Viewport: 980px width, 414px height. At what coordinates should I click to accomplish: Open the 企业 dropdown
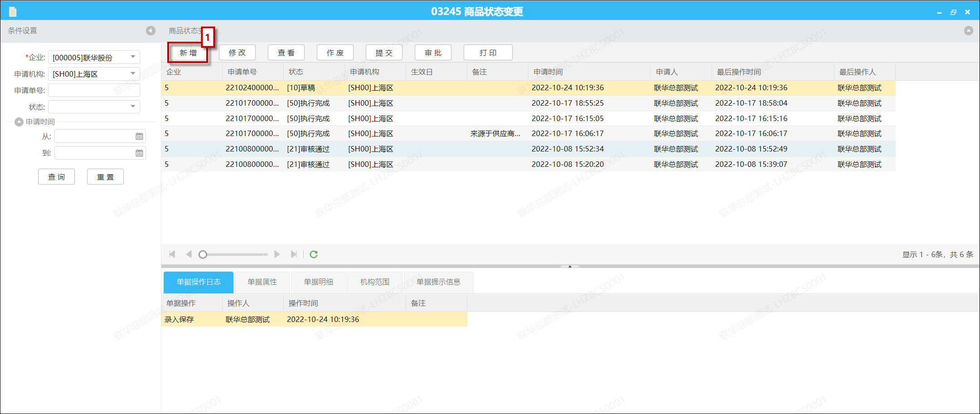point(133,57)
